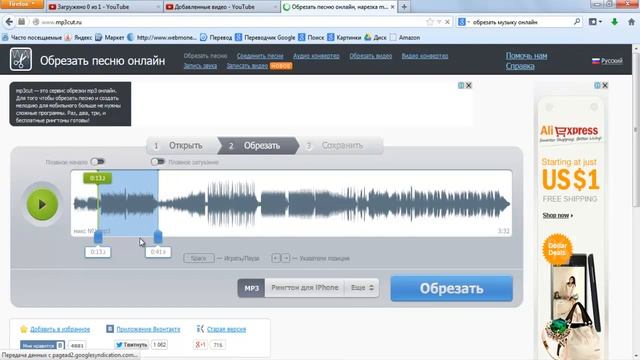The width and height of the screenshot is (640, 360).
Task: Click the big blue Обрезать button
Action: click(x=451, y=289)
